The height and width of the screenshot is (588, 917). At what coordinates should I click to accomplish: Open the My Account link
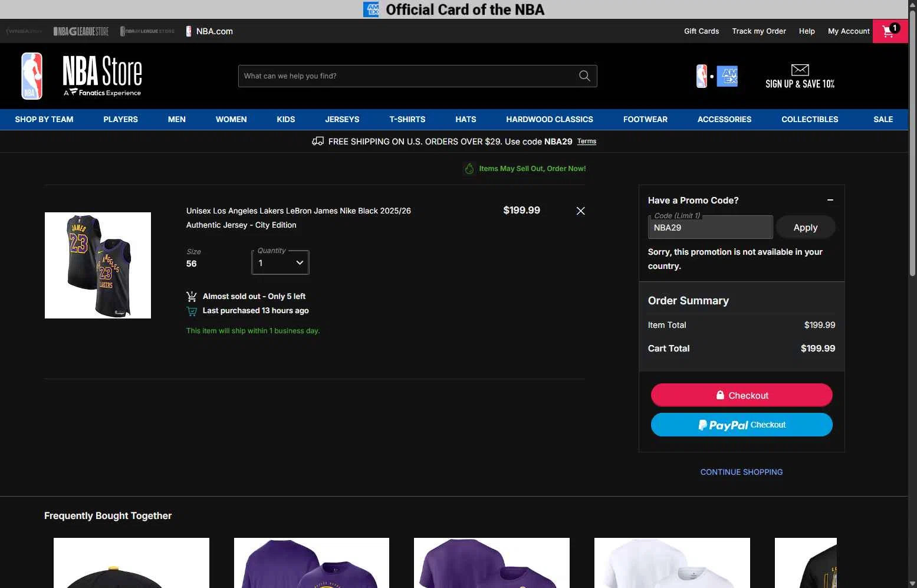[x=849, y=31]
